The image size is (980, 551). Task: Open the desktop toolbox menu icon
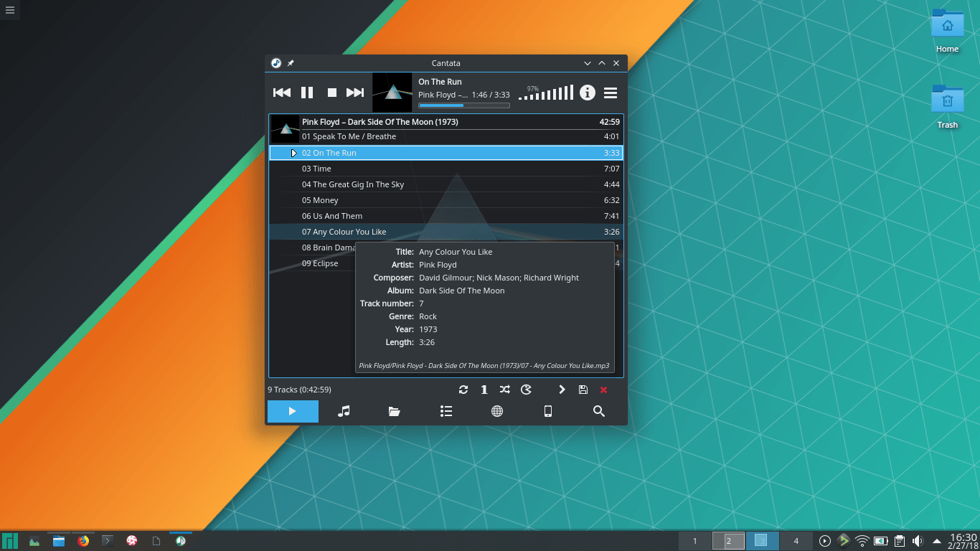coord(9,10)
